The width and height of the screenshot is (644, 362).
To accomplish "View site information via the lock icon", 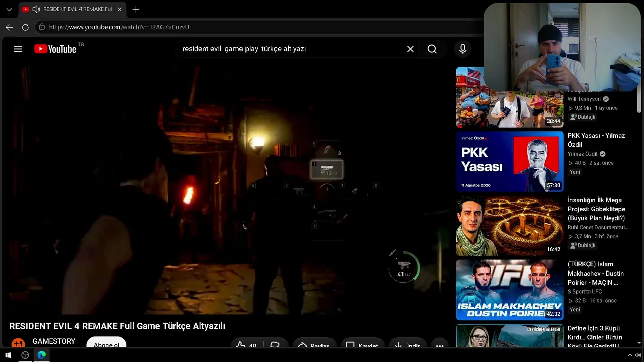I will point(42,27).
